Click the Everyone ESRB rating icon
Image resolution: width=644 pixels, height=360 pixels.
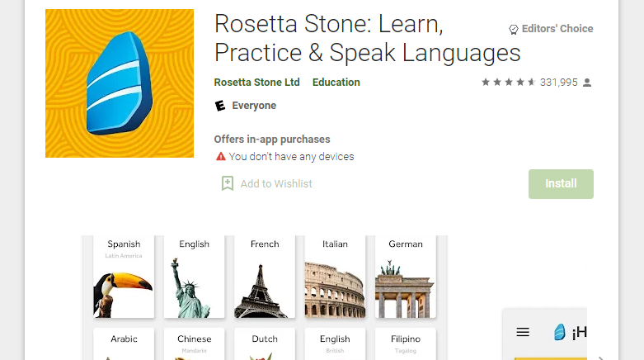(x=220, y=106)
